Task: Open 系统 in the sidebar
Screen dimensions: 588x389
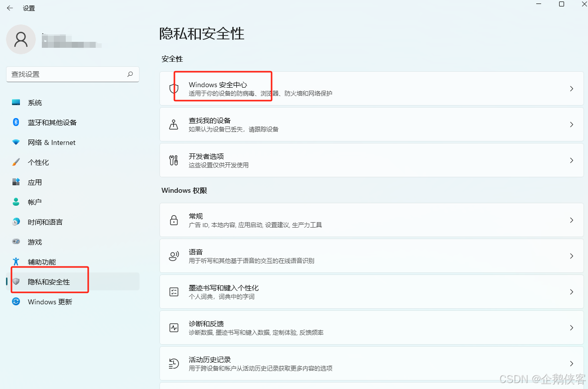Action: (x=73, y=103)
